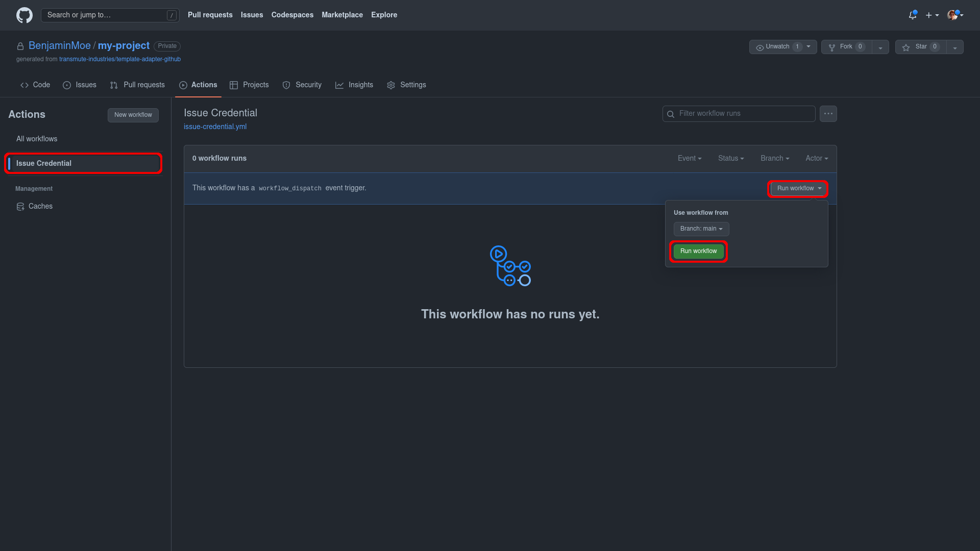Click the eye icon on Unwatch button
This screenshot has height=551, width=980.
tap(759, 47)
